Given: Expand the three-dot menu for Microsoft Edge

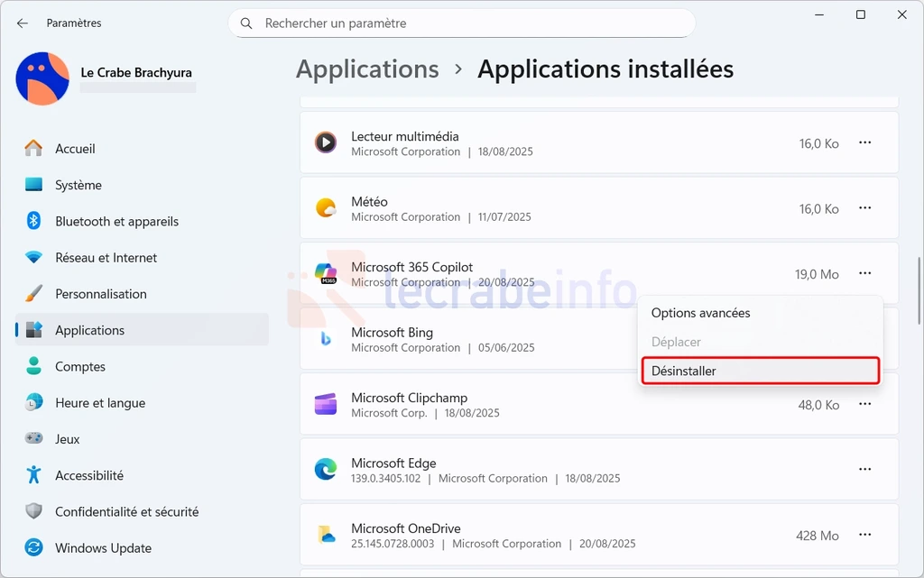Looking at the screenshot, I should (864, 469).
